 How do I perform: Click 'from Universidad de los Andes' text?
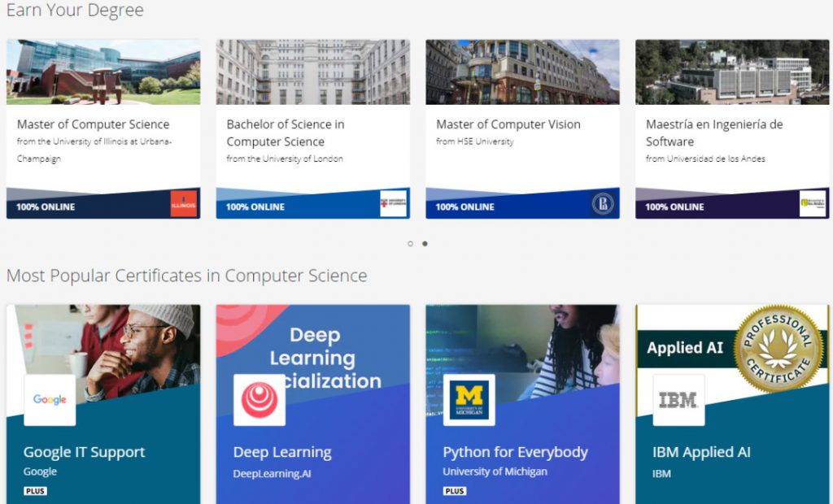(x=705, y=159)
